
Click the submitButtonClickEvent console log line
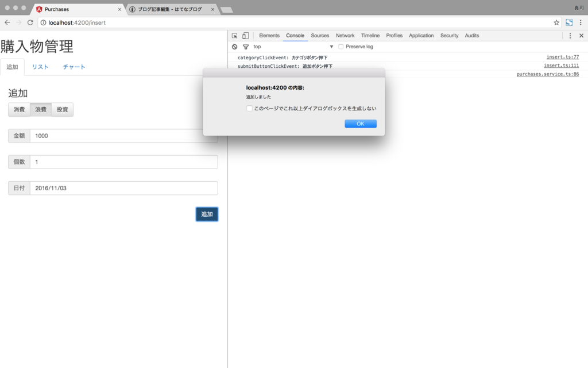[285, 66]
